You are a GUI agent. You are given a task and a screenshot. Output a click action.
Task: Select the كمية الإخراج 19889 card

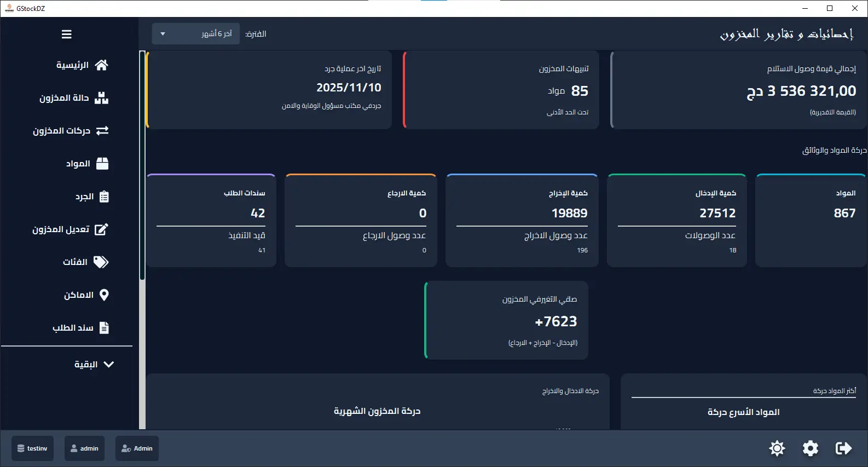[522, 221]
